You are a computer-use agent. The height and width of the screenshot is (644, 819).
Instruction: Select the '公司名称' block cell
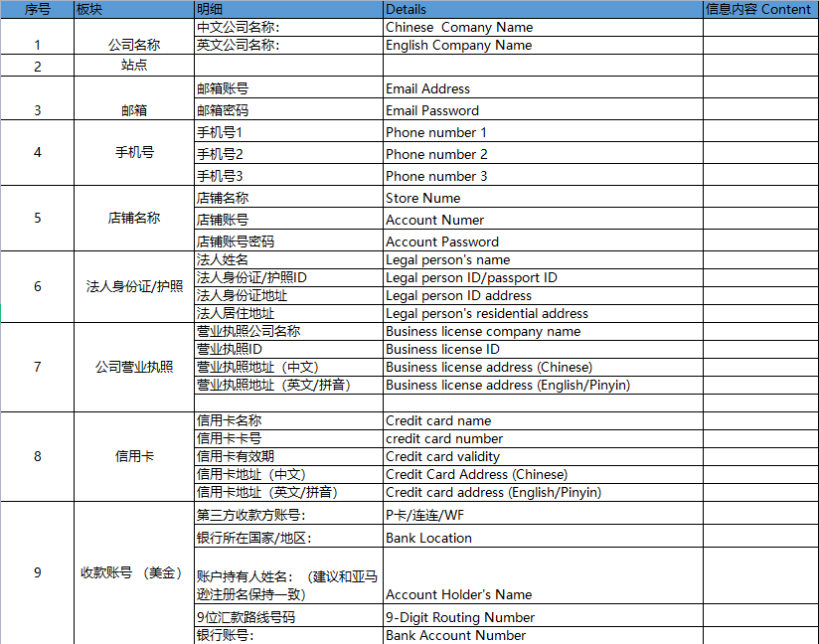[x=134, y=37]
